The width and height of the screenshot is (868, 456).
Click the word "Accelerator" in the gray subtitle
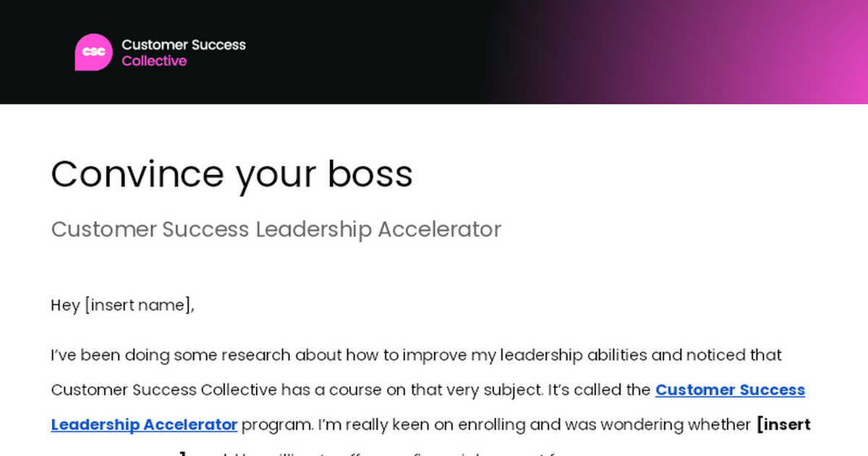click(x=440, y=229)
